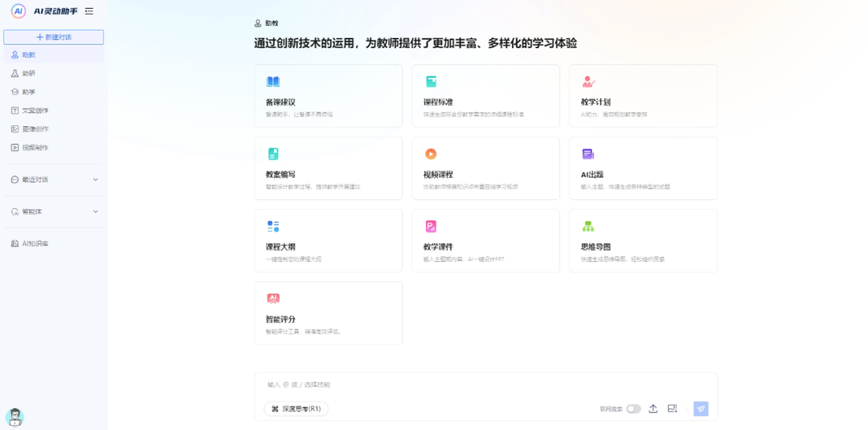
Task: Click the 新建对话 new chat button
Action: (53, 37)
